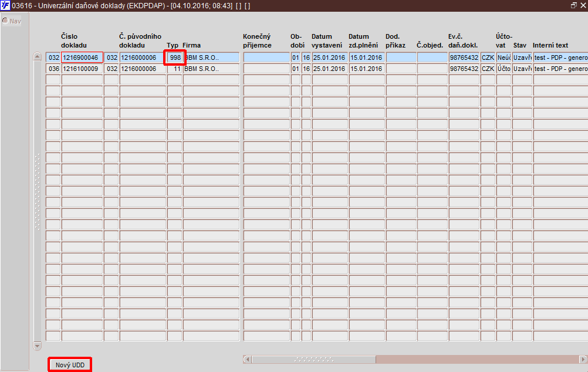Image resolution: width=588 pixels, height=372 pixels.
Task: Click the Nový UDD button
Action: click(70, 365)
